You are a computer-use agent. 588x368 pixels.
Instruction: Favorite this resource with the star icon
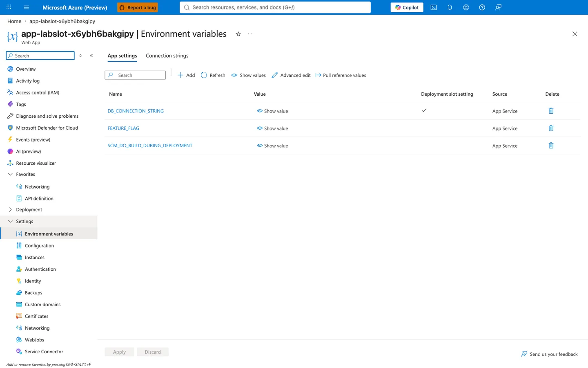[238, 34]
